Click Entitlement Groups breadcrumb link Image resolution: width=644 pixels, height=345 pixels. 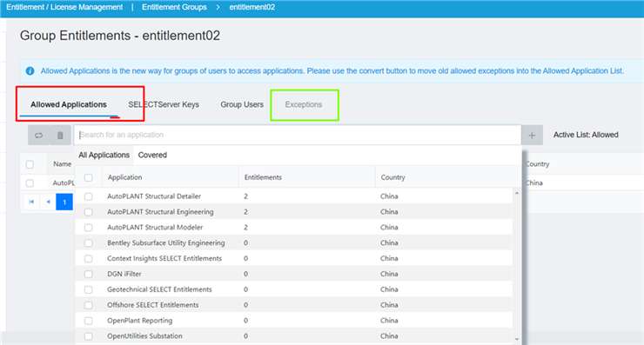point(174,7)
